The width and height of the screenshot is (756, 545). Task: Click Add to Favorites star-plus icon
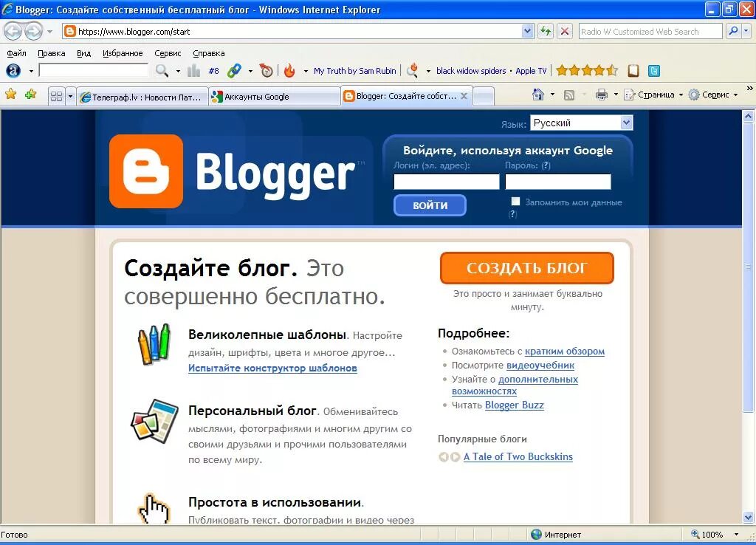[x=31, y=95]
